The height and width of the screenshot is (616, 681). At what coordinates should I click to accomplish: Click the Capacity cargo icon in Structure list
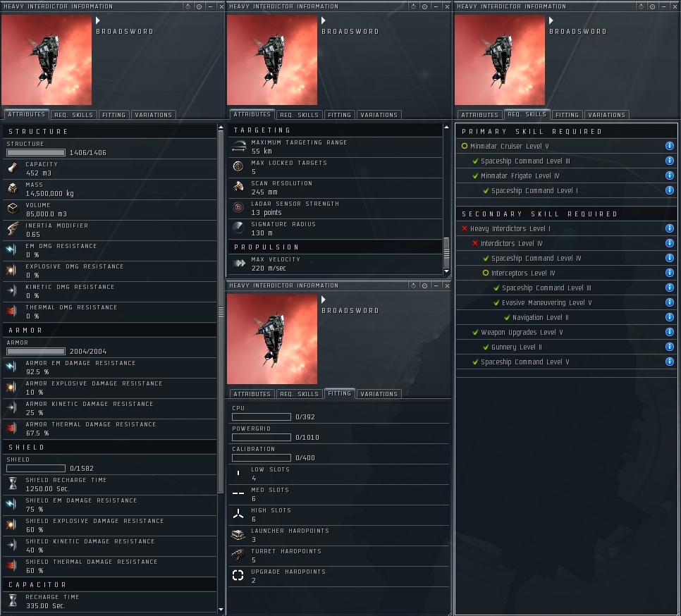tap(13, 168)
